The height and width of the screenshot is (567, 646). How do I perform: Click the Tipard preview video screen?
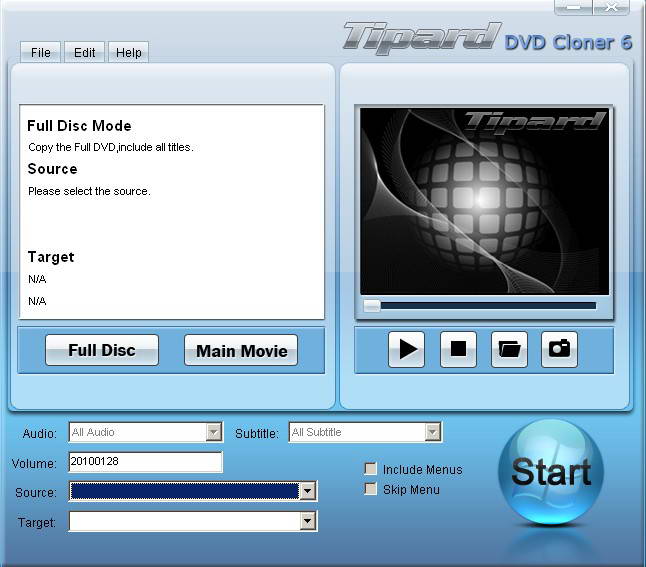click(484, 201)
